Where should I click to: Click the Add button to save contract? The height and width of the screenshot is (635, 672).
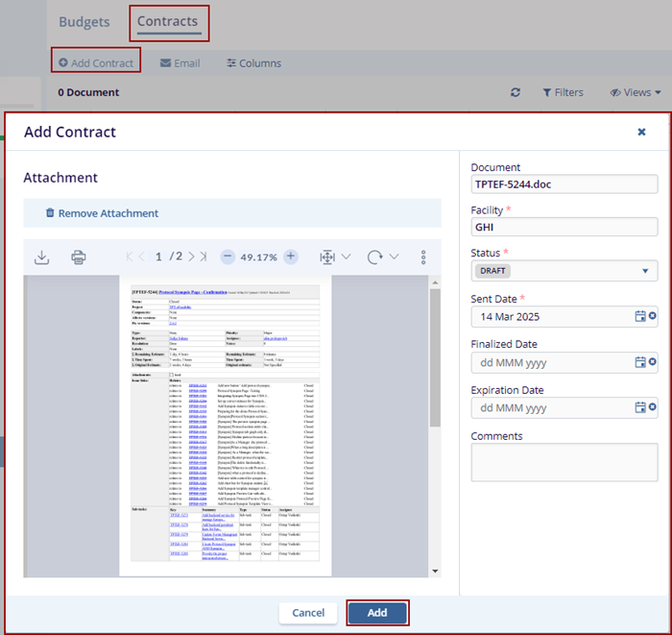pyautogui.click(x=377, y=613)
